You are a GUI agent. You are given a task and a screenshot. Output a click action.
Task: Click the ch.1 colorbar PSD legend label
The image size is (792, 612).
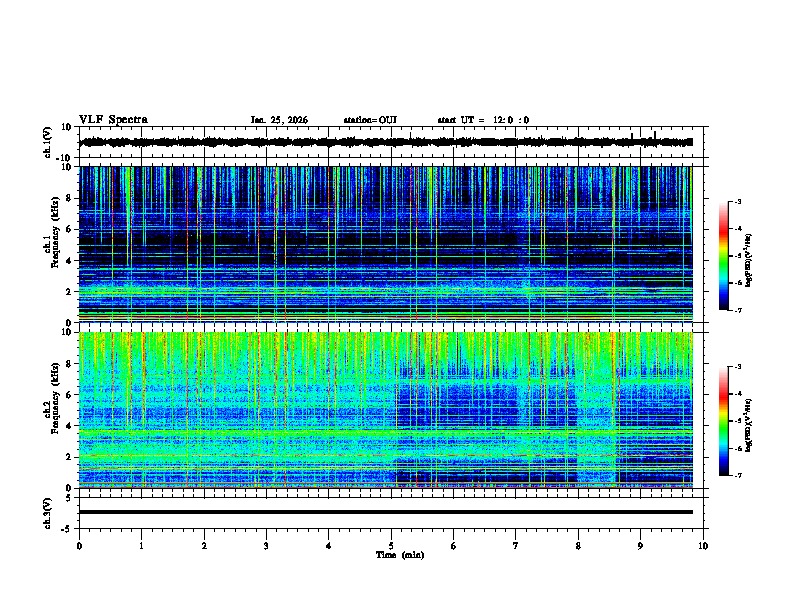point(748,260)
